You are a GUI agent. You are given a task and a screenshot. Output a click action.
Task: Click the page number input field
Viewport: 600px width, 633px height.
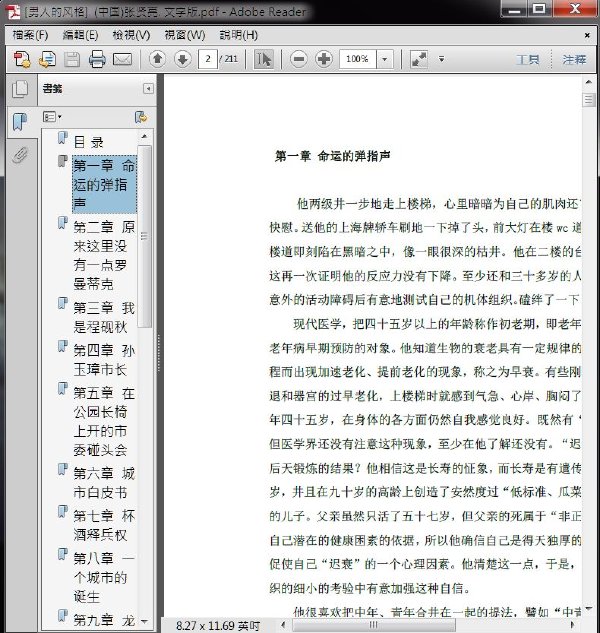tap(208, 59)
